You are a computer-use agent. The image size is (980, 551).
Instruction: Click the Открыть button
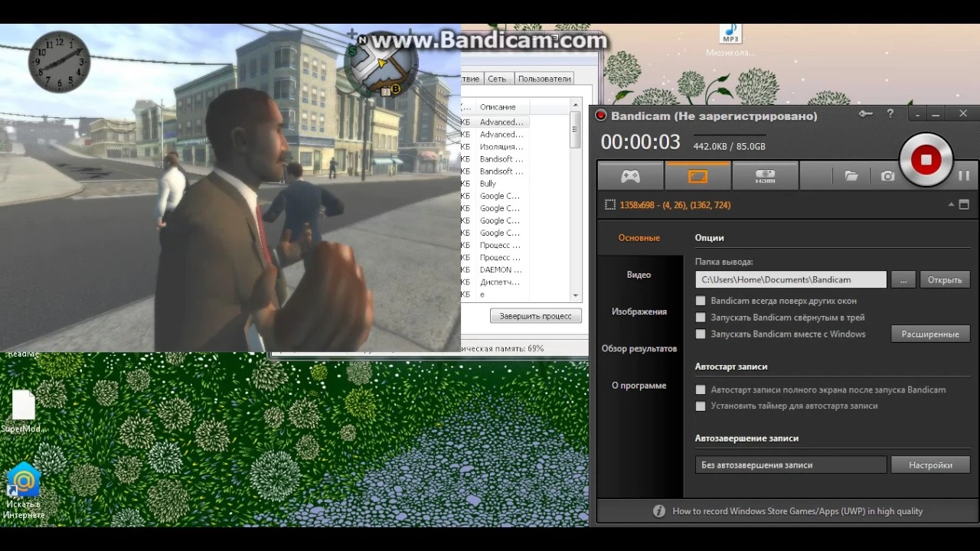pyautogui.click(x=945, y=280)
